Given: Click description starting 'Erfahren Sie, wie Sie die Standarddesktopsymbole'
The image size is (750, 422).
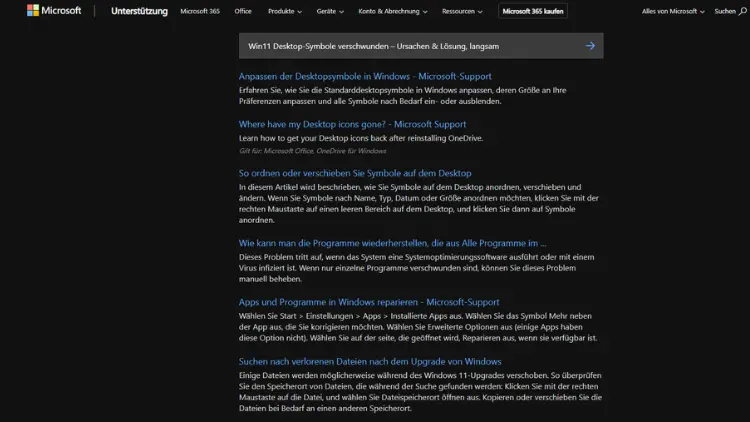Looking at the screenshot, I should click(403, 96).
